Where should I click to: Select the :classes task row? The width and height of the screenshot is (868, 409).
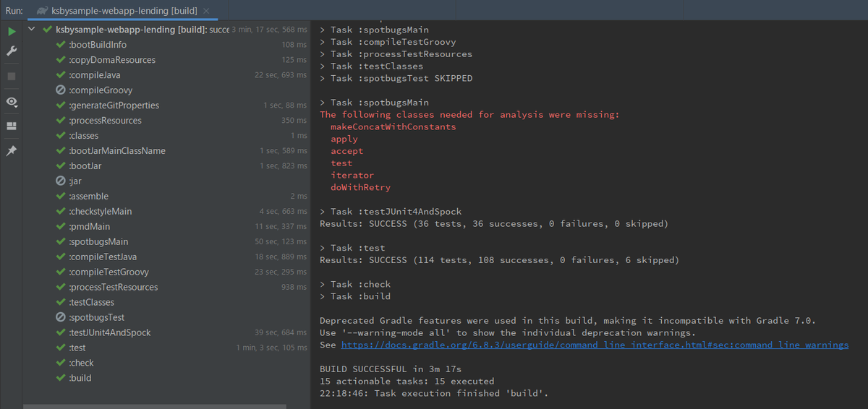point(167,136)
